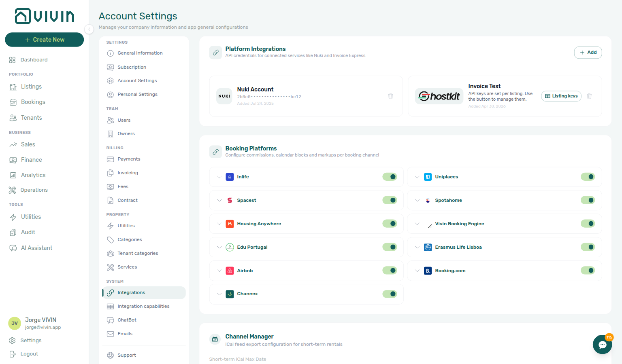
Task: Click the Spotahome platform icon
Action: point(428,200)
